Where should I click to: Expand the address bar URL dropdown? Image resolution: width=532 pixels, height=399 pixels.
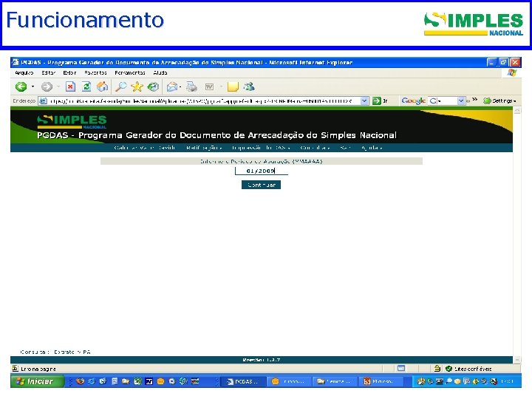364,100
